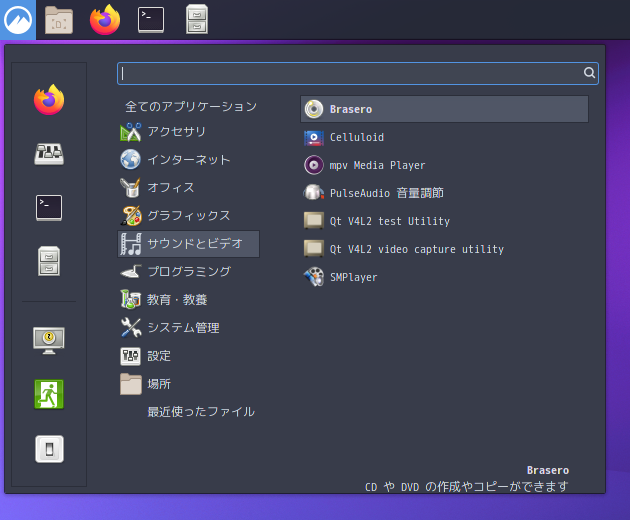This screenshot has width=630, height=520.
Task: Open Qt V4L2 video capture utility entry
Action: click(444, 249)
